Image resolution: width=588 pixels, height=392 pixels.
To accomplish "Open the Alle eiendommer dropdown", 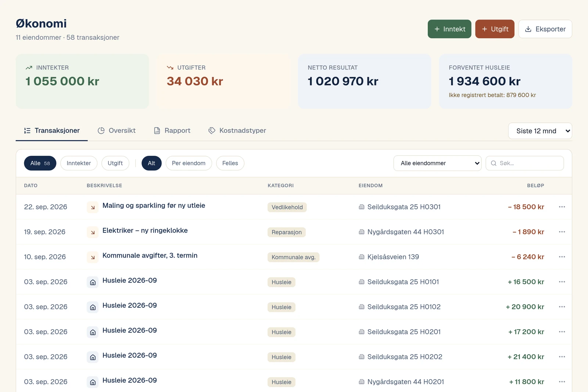I will [x=437, y=163].
